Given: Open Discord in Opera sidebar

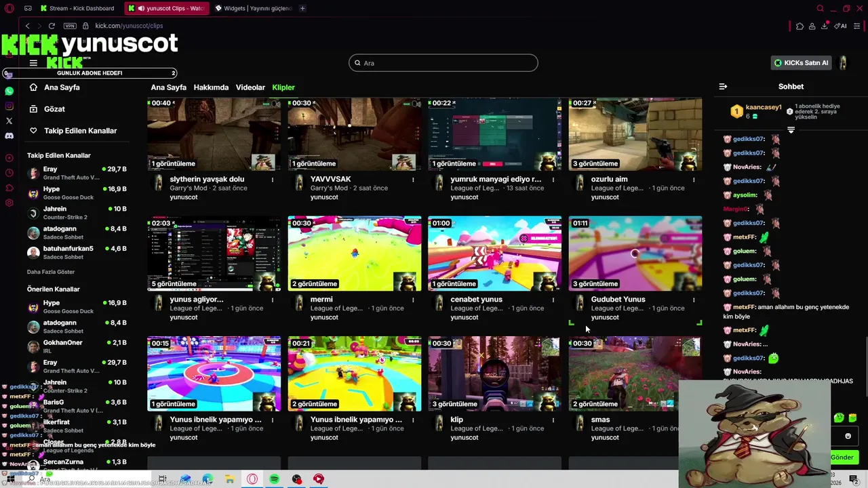Looking at the screenshot, I should click(9, 136).
